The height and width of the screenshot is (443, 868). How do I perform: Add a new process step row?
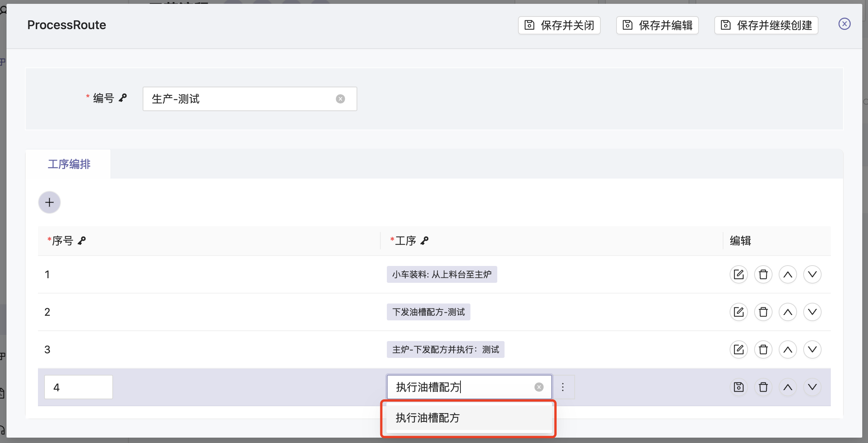coord(49,202)
